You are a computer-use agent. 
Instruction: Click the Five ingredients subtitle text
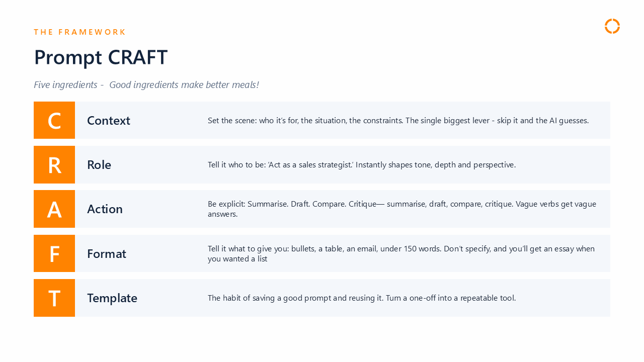click(x=146, y=84)
